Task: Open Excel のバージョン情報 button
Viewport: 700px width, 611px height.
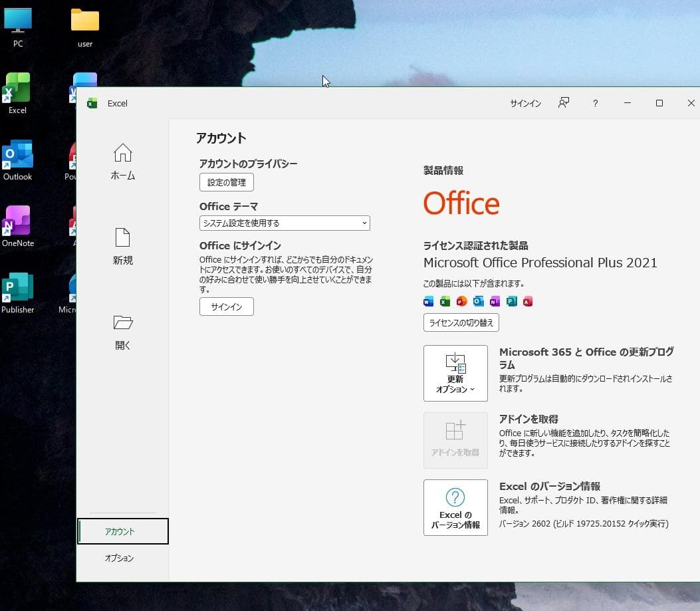Action: 455,507
